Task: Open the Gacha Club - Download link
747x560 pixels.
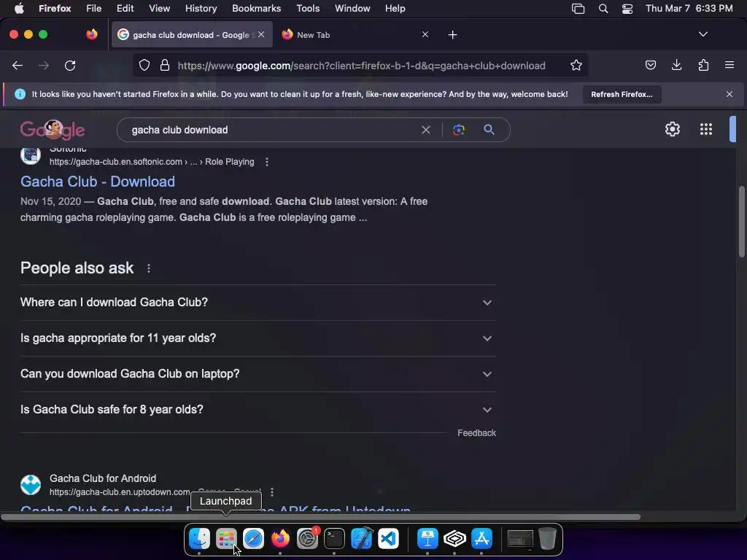Action: [x=98, y=182]
